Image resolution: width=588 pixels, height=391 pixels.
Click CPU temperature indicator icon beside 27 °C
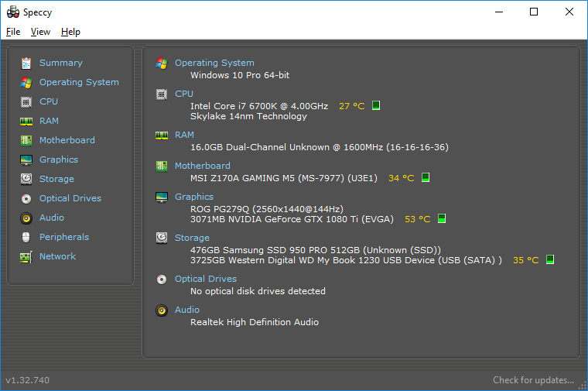(376, 105)
